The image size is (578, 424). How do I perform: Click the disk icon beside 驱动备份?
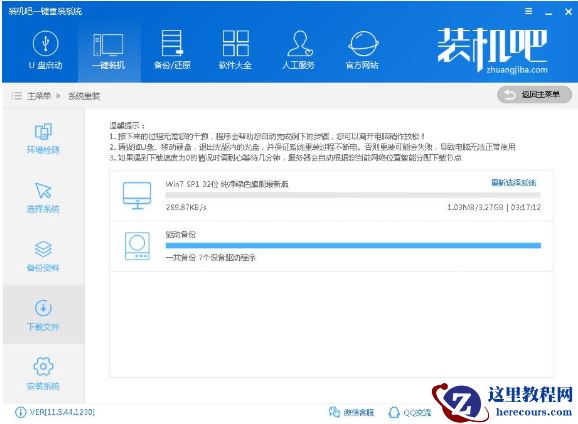(x=137, y=246)
